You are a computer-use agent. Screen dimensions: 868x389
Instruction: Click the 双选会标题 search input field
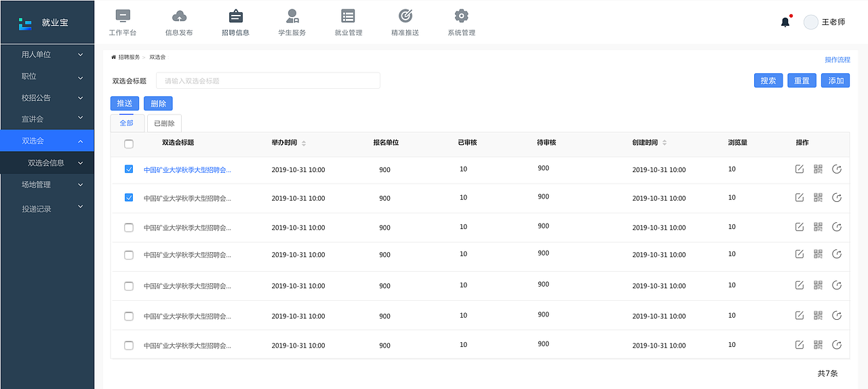[x=268, y=81]
